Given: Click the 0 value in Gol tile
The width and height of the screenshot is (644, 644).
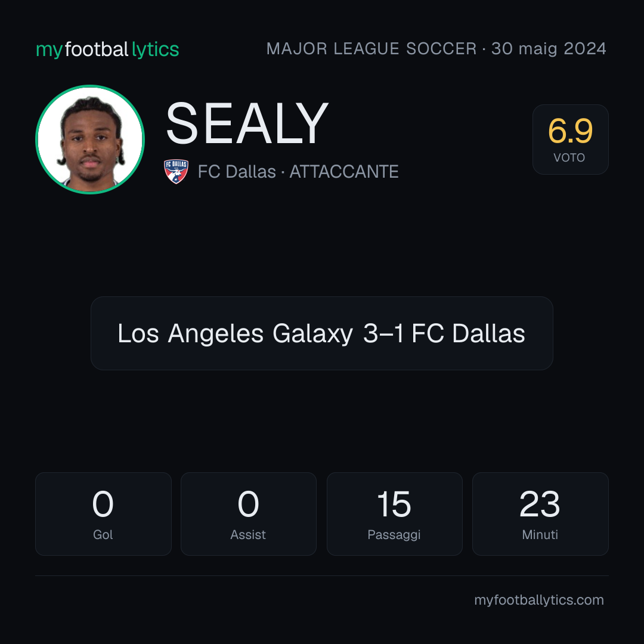Looking at the screenshot, I should coord(103,504).
